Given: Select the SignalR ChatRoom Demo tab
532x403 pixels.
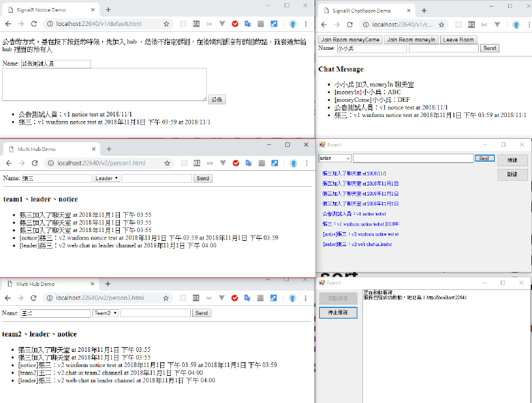Looking at the screenshot, I should click(x=362, y=11).
